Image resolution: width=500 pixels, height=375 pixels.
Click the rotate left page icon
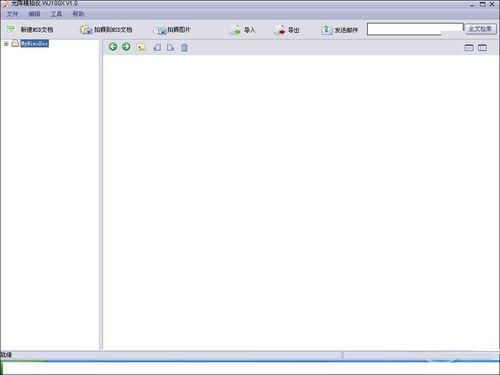tap(157, 47)
